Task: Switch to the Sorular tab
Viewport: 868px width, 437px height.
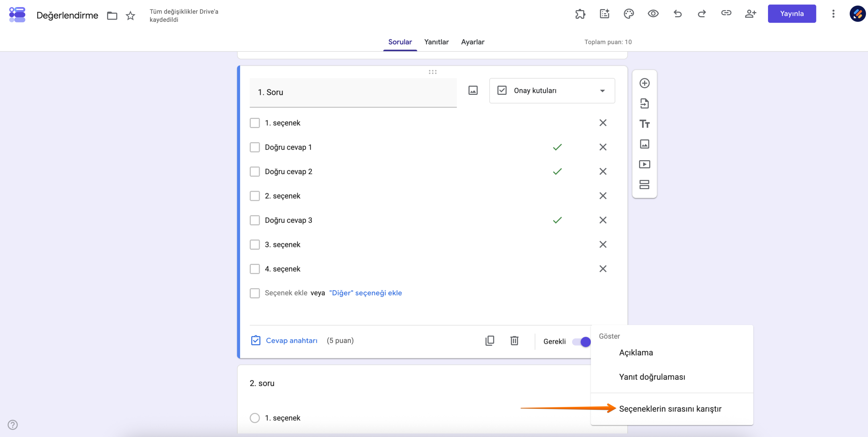Action: point(400,42)
